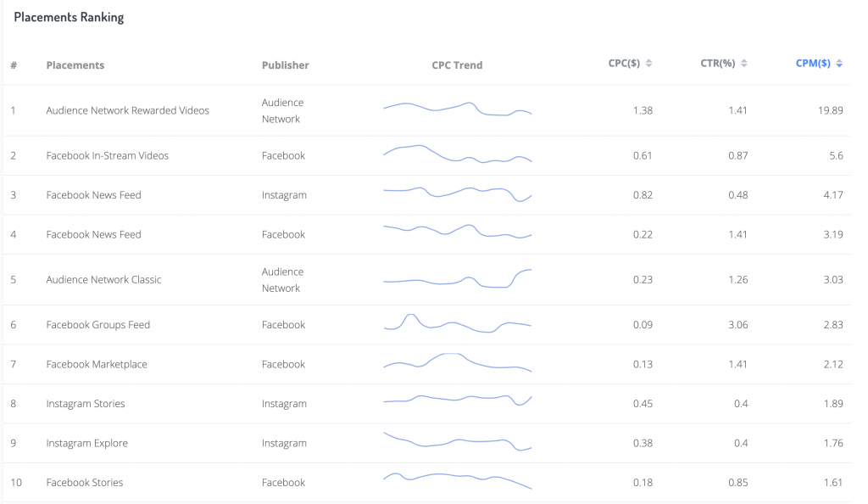The height and width of the screenshot is (504, 868).
Task: View CPC trend sparkline for Audience Network Classic
Action: point(457,278)
